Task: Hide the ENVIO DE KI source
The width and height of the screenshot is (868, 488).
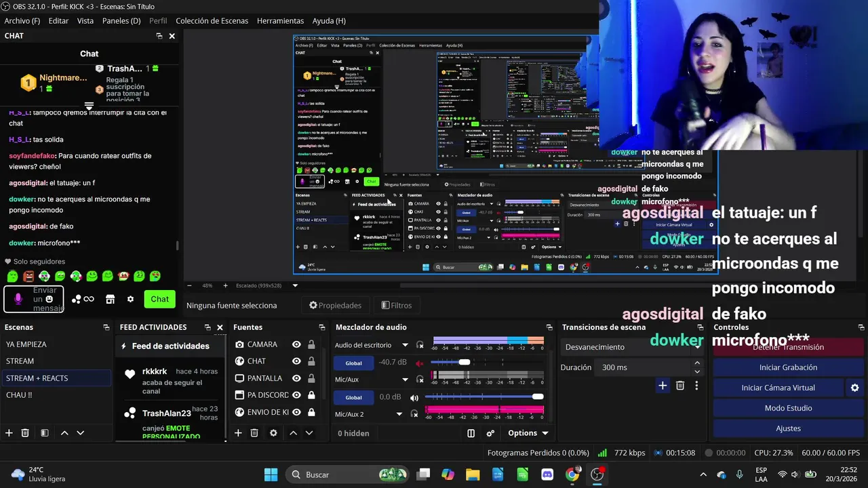Action: point(296,412)
